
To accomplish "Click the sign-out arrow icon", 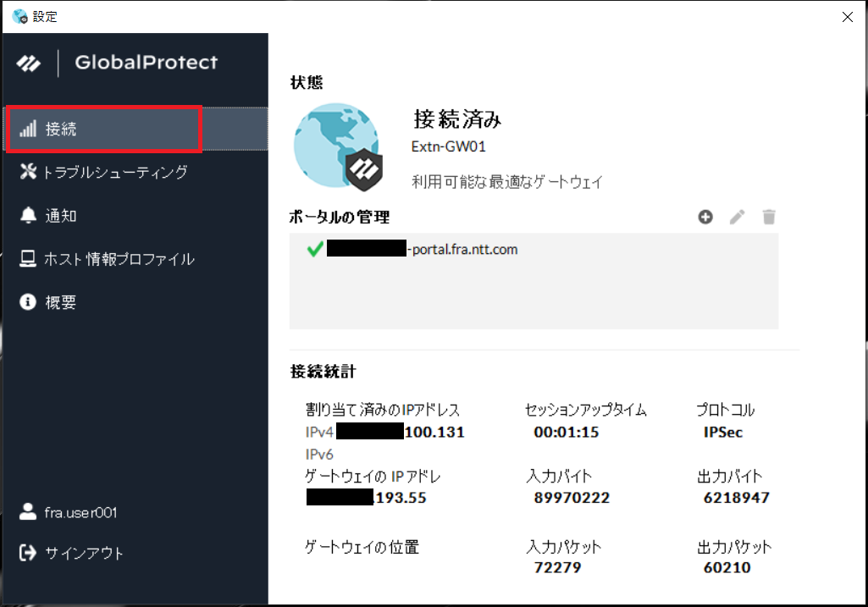I will tap(28, 553).
